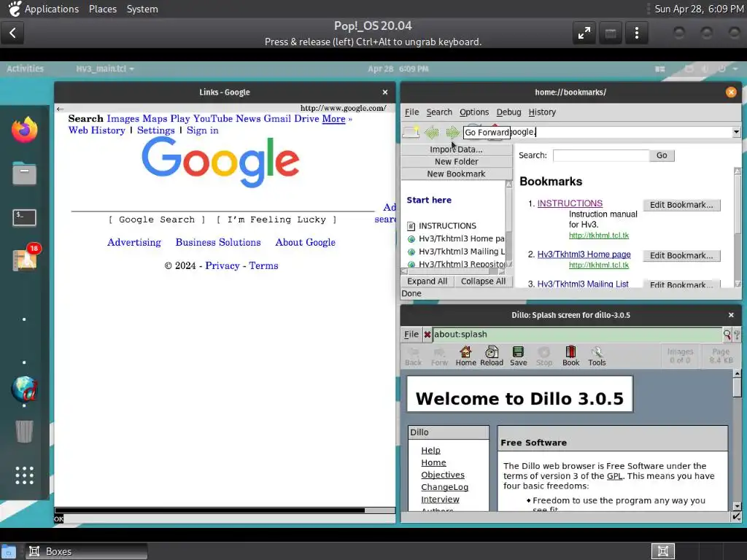Open the three-dot menu in the Boxes header
Viewport: 747px width, 560px height.
click(x=636, y=33)
